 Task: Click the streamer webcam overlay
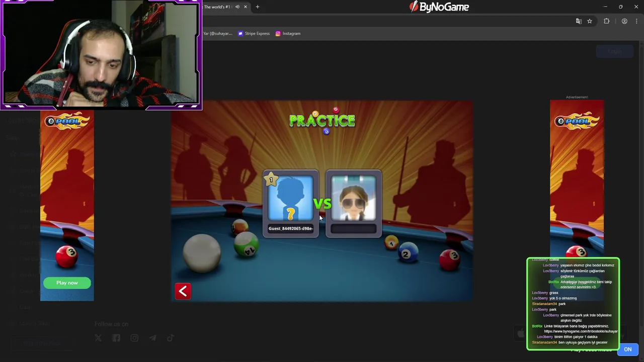point(101,54)
